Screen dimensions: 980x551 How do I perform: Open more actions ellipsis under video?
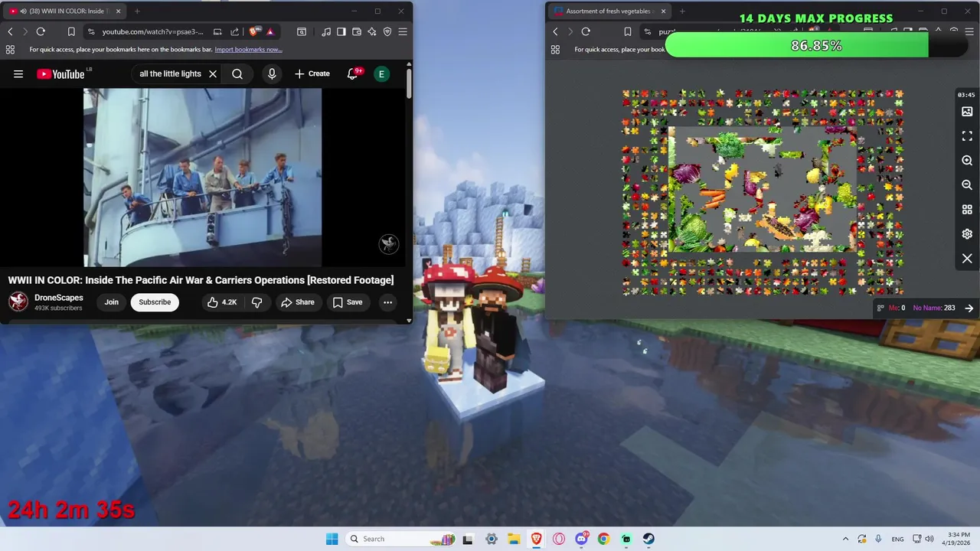[387, 302]
